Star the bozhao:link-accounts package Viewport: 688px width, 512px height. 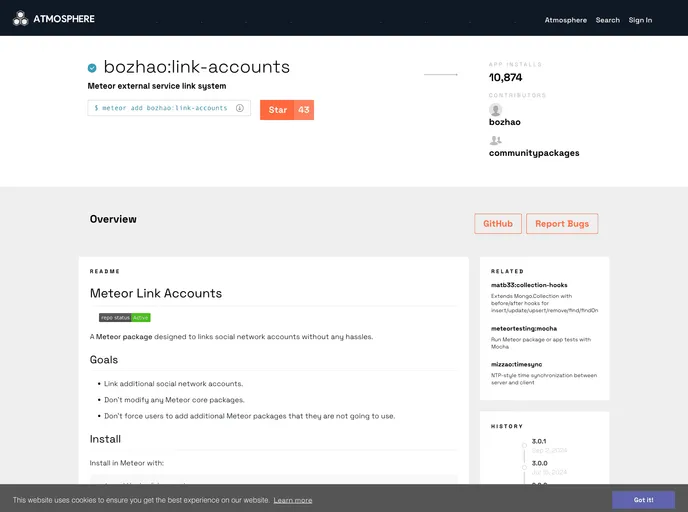pyautogui.click(x=277, y=110)
